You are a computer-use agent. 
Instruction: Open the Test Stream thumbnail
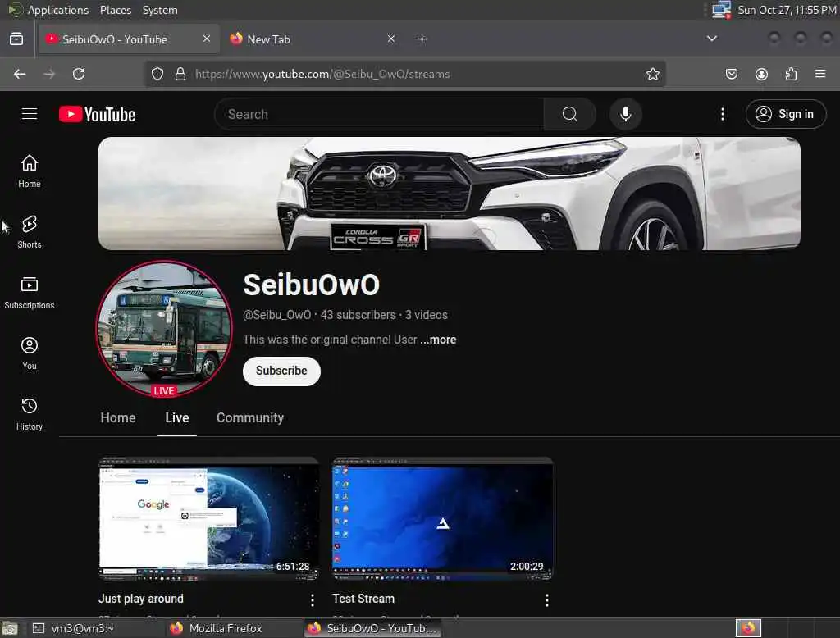click(442, 518)
